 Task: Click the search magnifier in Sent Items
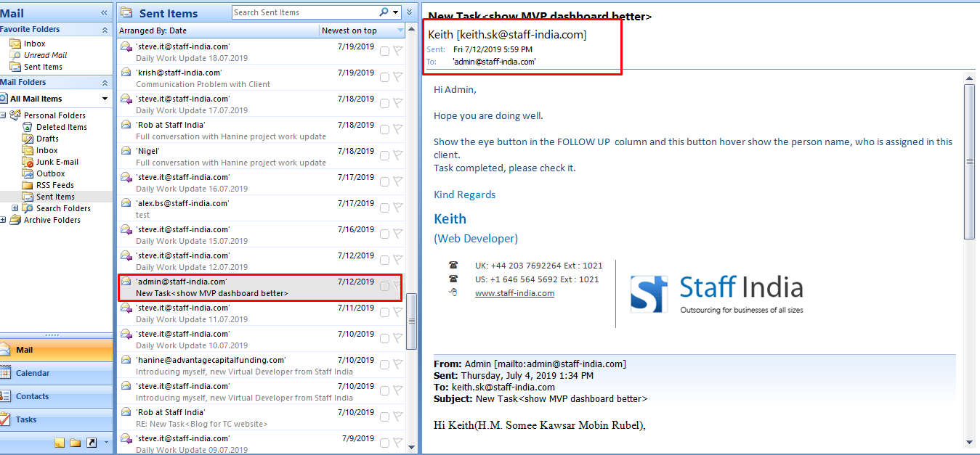(384, 12)
